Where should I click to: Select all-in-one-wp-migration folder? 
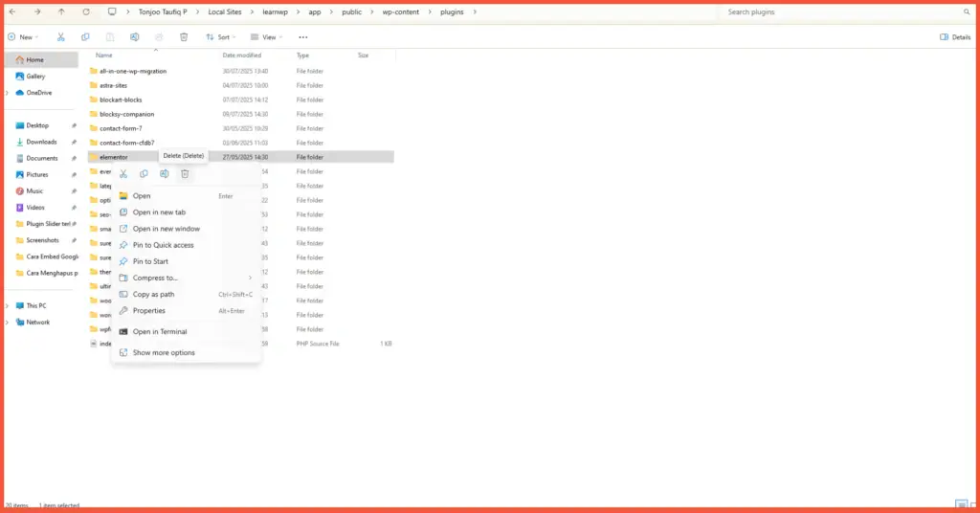240,71
